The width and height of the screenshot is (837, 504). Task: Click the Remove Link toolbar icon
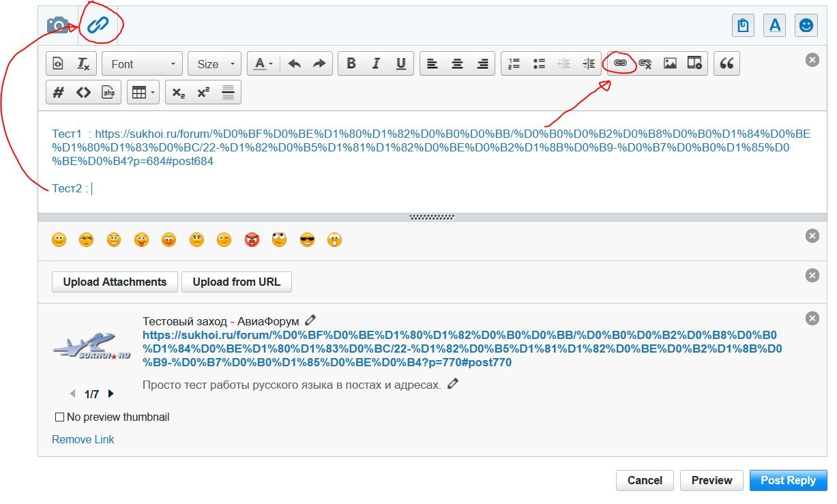pyautogui.click(x=645, y=63)
